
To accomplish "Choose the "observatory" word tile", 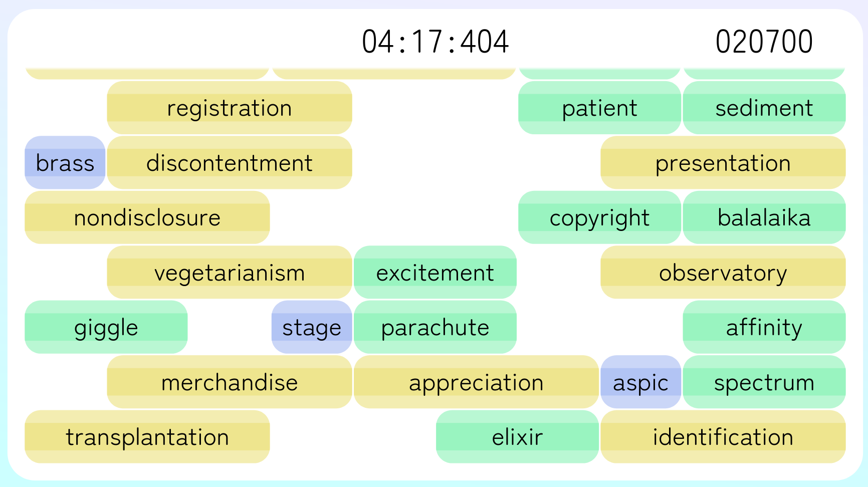I will coord(723,273).
